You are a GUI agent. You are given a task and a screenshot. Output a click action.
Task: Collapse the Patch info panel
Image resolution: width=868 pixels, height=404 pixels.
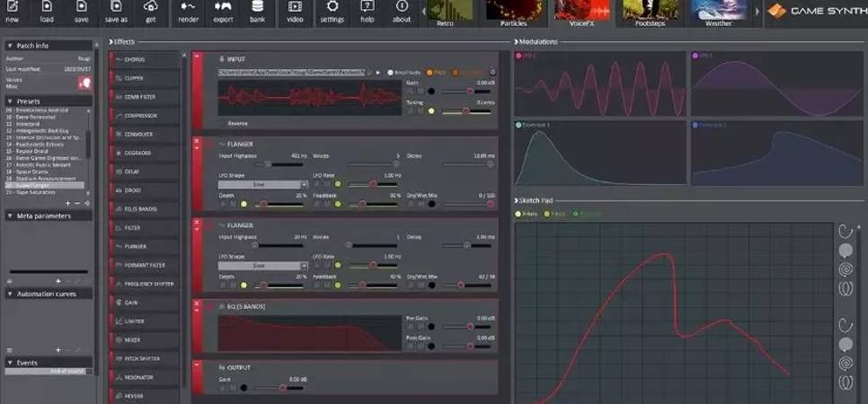10,45
